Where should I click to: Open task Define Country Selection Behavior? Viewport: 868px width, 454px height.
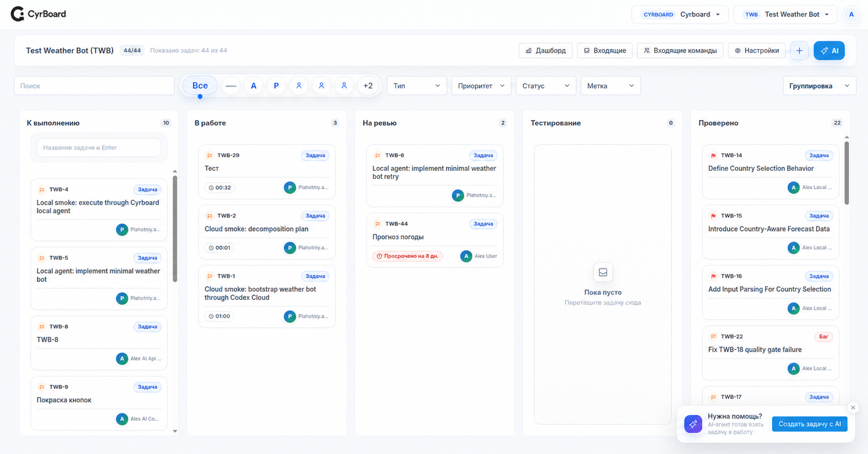(x=760, y=169)
